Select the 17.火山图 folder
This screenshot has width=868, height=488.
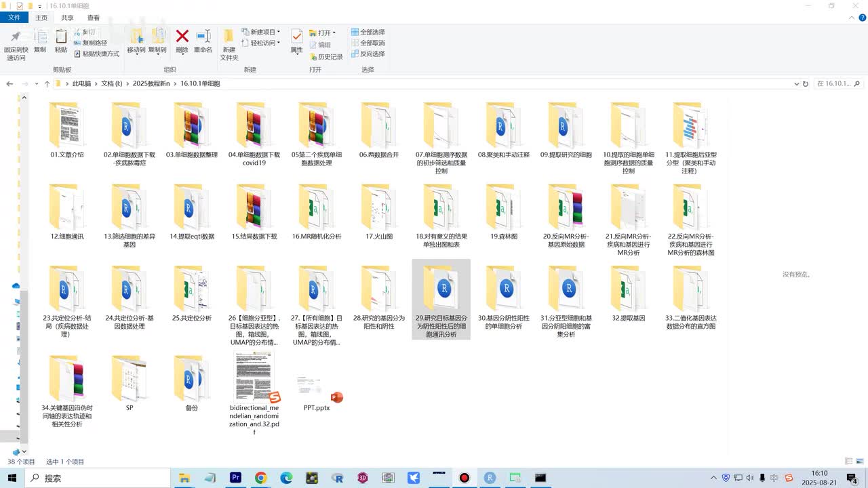(x=379, y=212)
